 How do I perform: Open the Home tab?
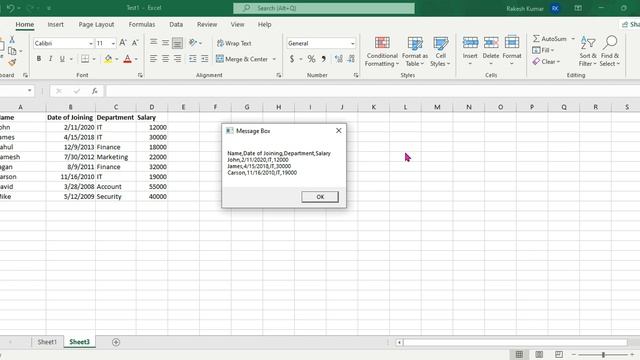[24, 24]
